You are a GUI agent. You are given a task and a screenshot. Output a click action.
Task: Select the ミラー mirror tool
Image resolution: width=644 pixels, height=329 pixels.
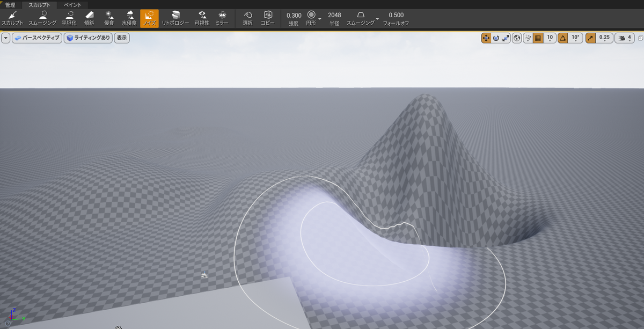(x=222, y=18)
